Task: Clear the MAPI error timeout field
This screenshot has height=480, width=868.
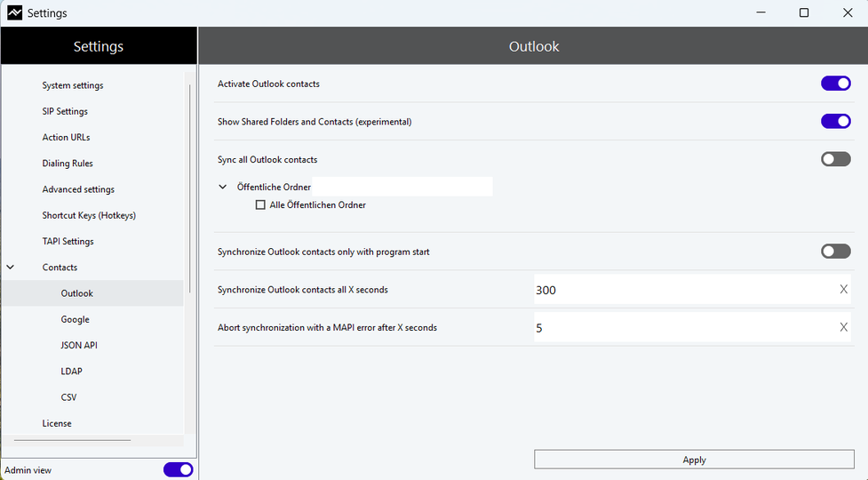Action: tap(843, 327)
